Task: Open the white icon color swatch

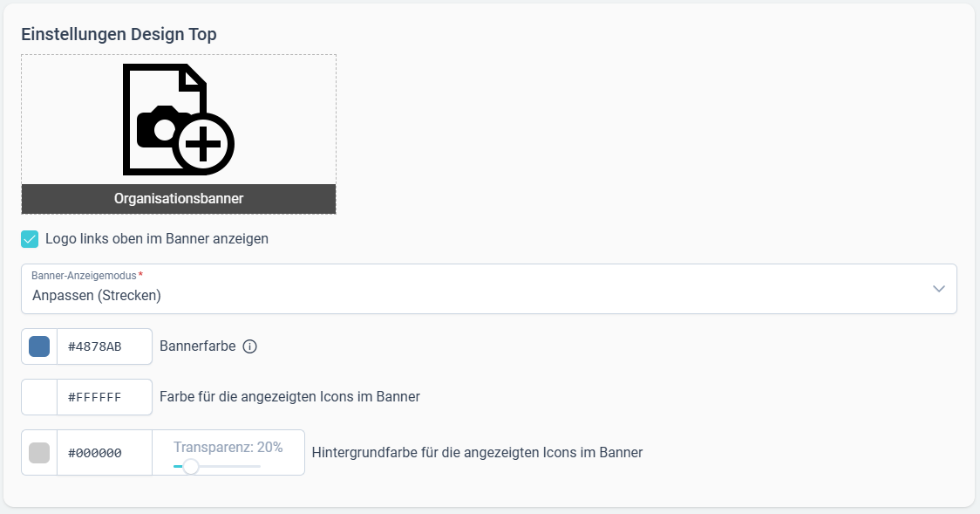Action: [39, 397]
